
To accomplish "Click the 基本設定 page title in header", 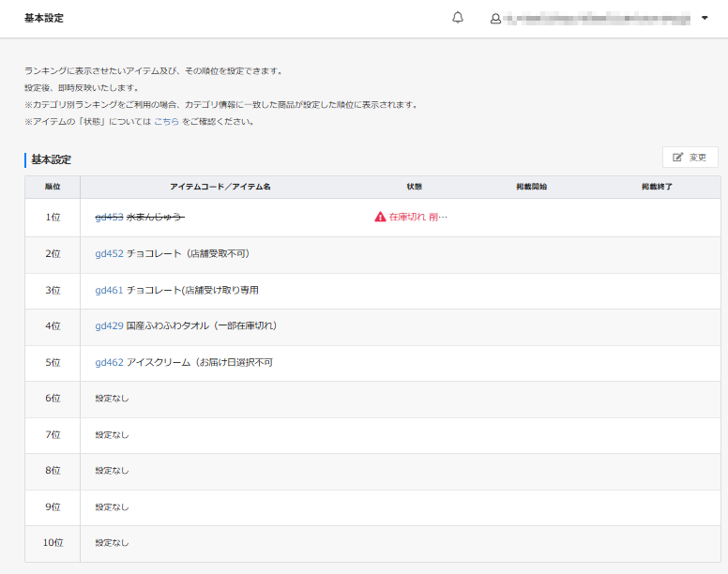I will [x=44, y=18].
